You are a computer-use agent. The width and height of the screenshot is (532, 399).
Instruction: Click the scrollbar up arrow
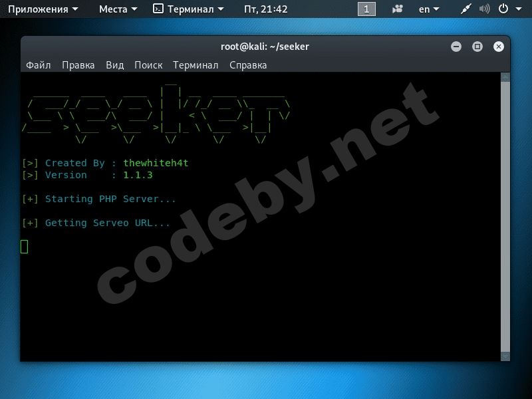tap(505, 77)
